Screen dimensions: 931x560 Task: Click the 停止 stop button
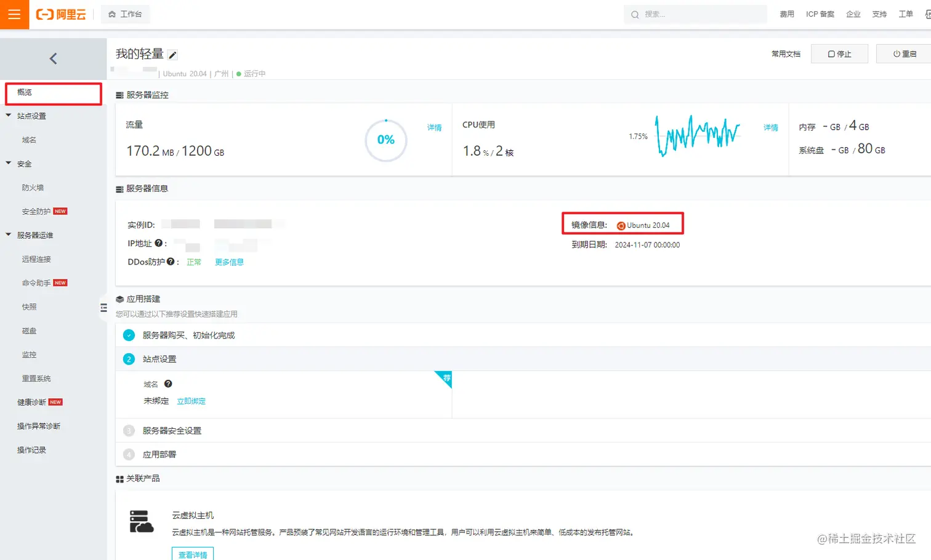(839, 54)
